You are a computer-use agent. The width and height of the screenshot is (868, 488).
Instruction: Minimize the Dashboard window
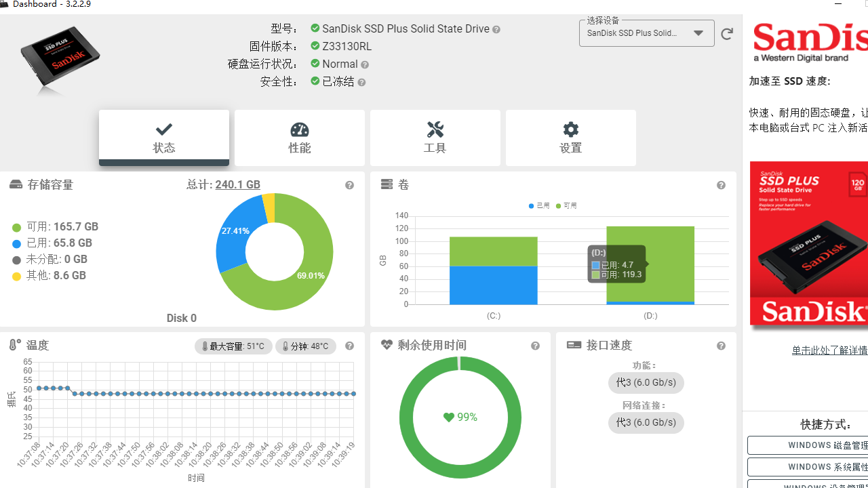[x=840, y=4]
